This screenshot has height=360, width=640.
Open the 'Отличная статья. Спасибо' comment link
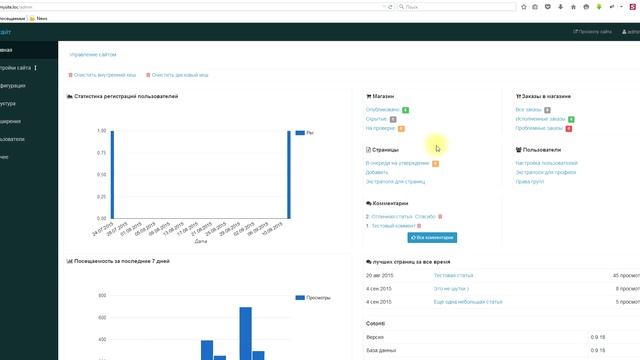[x=403, y=217]
